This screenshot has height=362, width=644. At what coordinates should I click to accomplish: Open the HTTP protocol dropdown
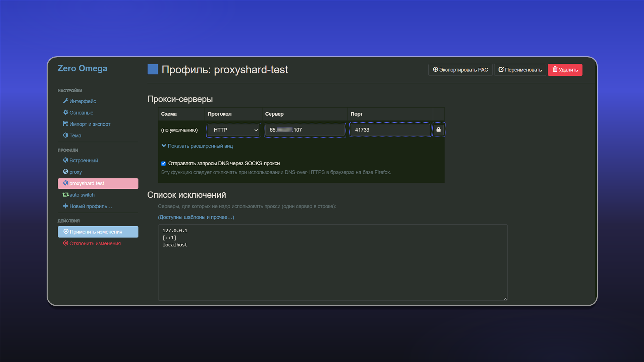pos(233,130)
